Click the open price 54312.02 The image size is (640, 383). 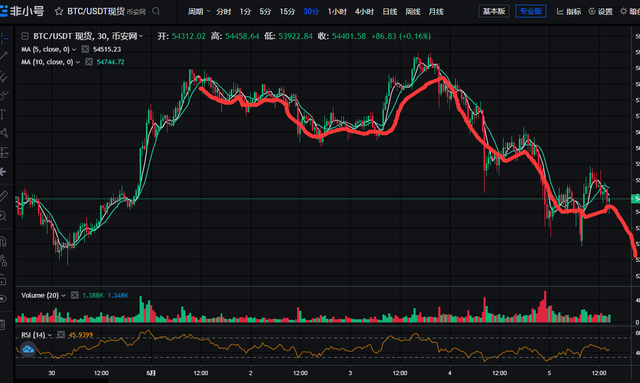point(189,36)
